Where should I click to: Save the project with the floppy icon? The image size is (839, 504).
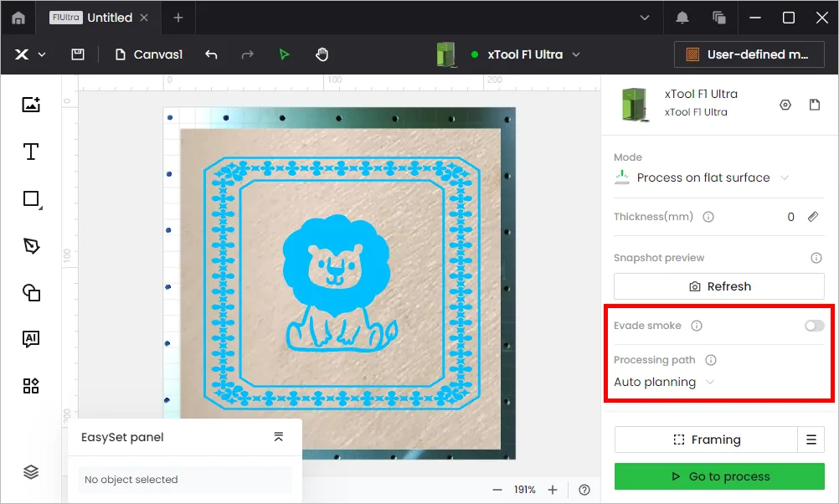point(78,54)
